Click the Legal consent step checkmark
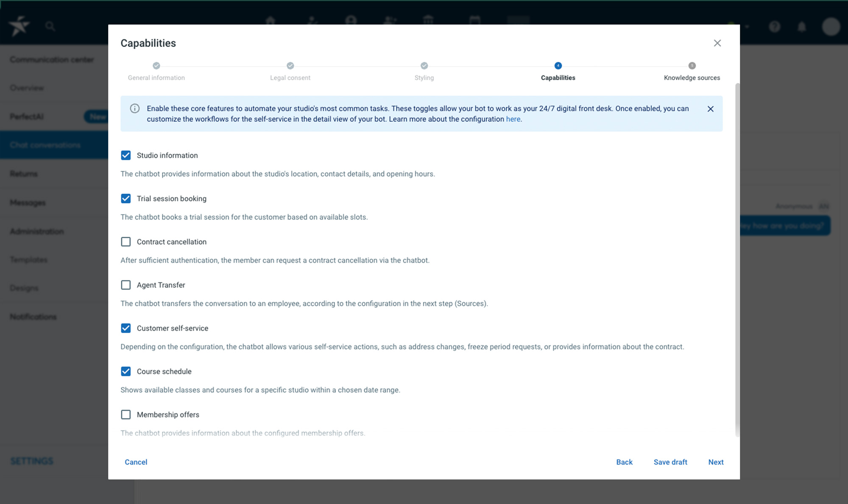Image resolution: width=848 pixels, height=504 pixels. [290, 66]
